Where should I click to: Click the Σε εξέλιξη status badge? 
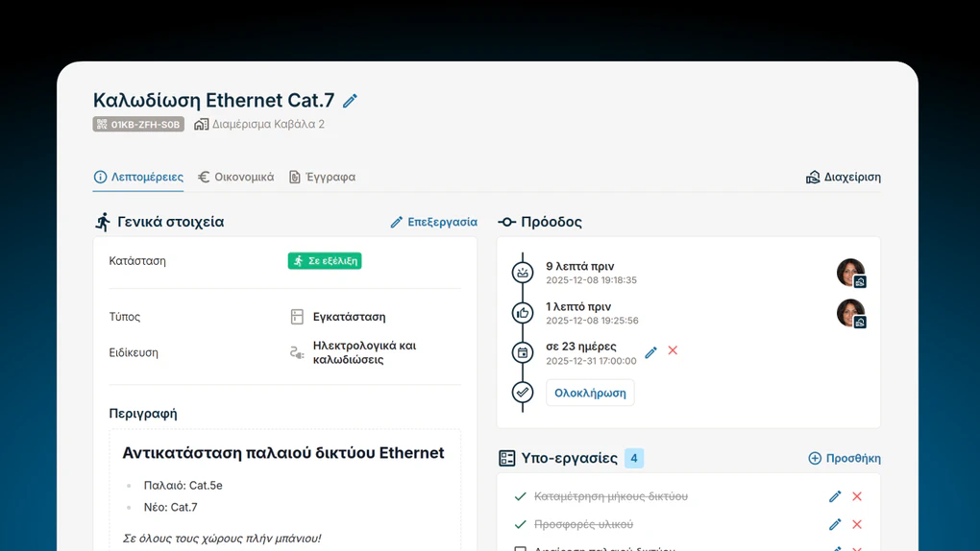coord(325,261)
